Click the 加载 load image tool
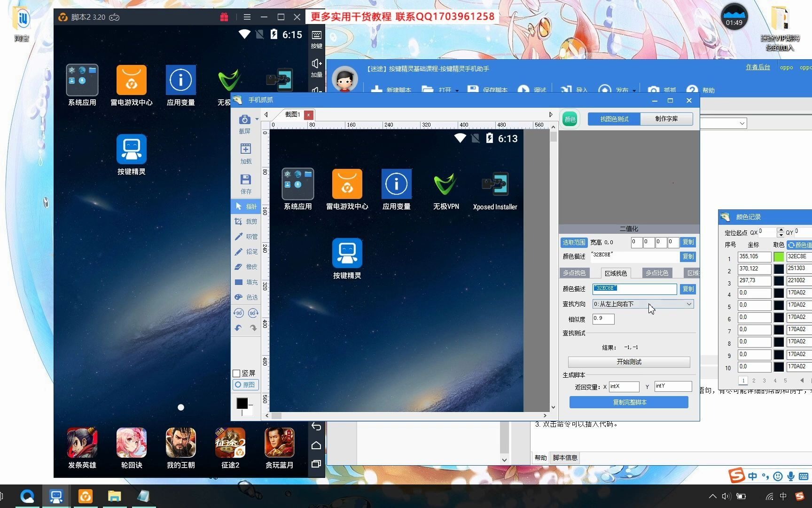 pyautogui.click(x=246, y=154)
